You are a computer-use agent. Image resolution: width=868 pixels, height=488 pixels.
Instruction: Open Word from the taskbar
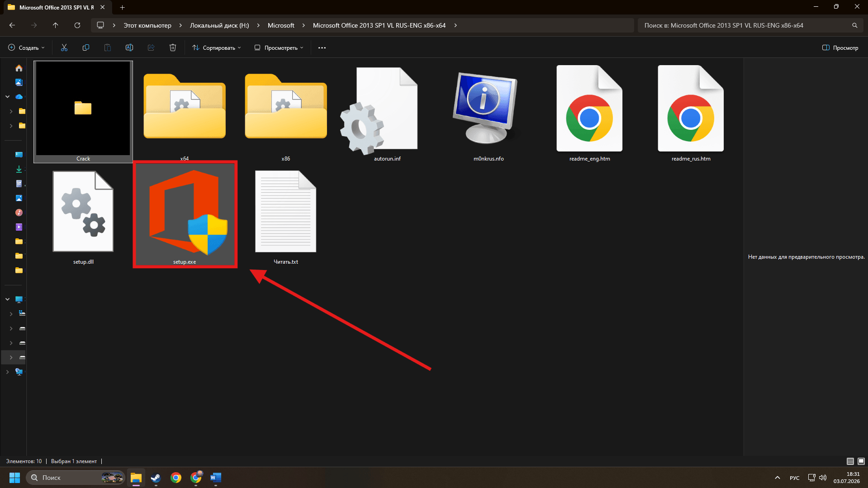pyautogui.click(x=216, y=478)
